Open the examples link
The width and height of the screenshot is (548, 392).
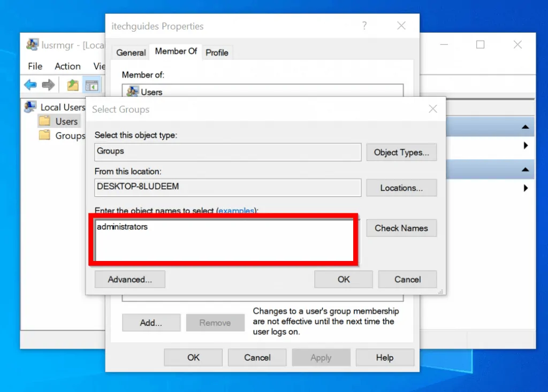pyautogui.click(x=237, y=211)
